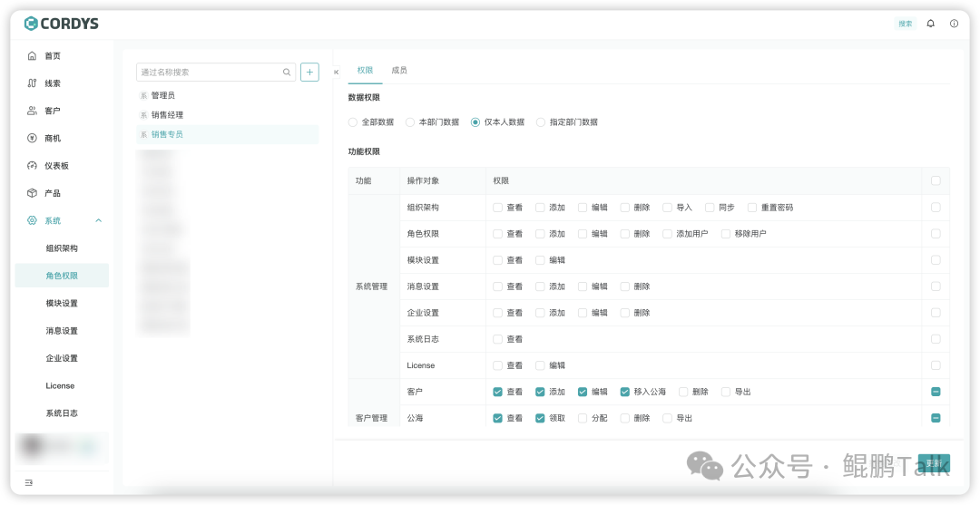Uncheck 领取 for 公海
The height and width of the screenshot is (505, 980).
(540, 418)
